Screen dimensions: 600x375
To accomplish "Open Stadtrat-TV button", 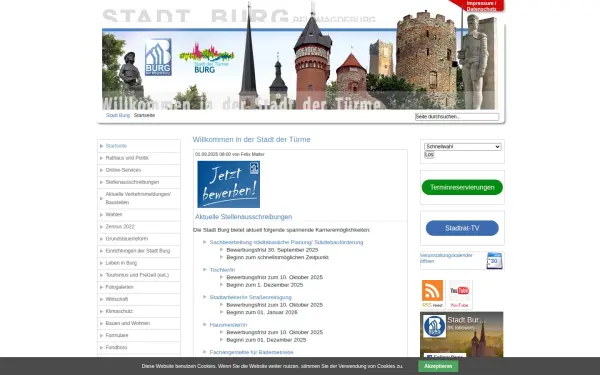I will pyautogui.click(x=462, y=228).
